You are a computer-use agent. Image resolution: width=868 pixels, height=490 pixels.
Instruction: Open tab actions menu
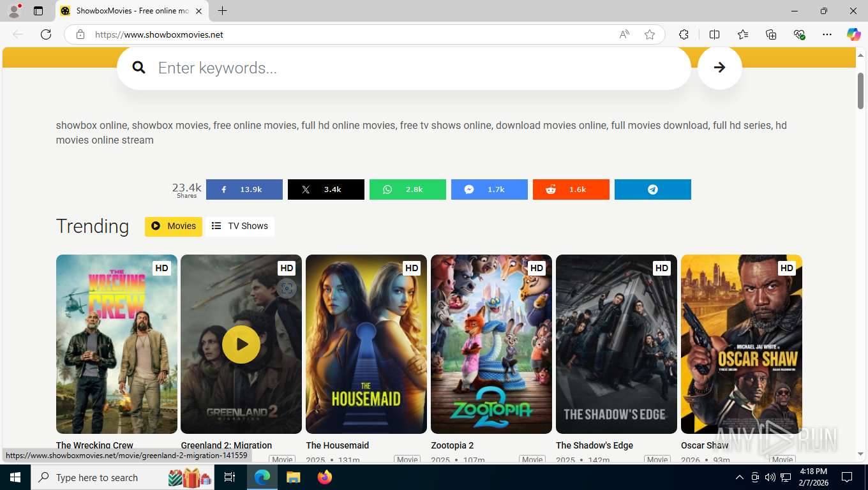click(x=38, y=11)
